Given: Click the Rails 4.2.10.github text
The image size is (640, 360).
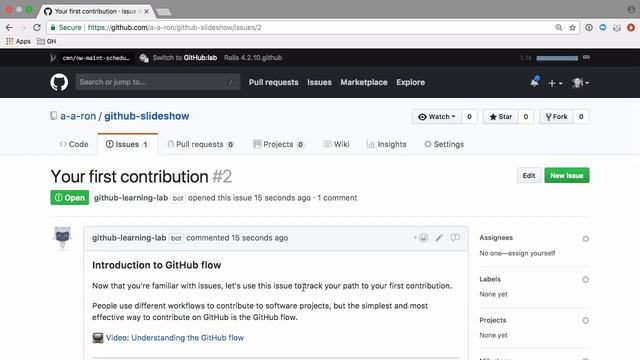Looking at the screenshot, I should pos(253,58).
